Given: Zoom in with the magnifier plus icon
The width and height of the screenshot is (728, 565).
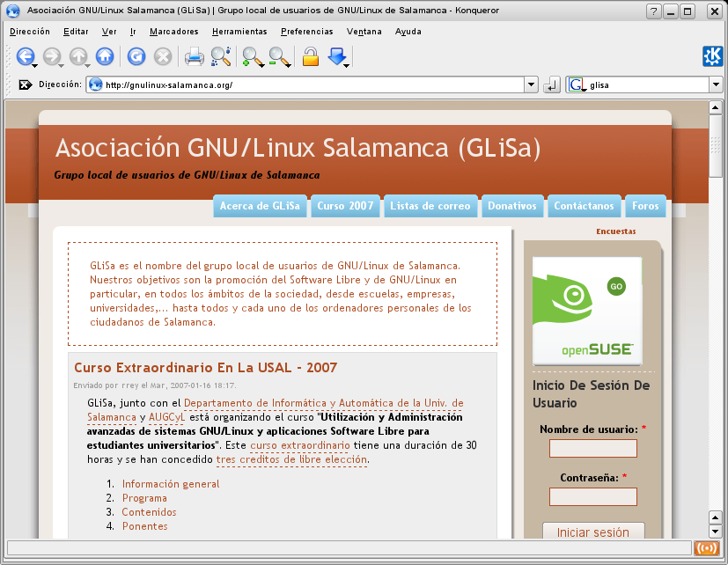Looking at the screenshot, I should click(x=252, y=57).
